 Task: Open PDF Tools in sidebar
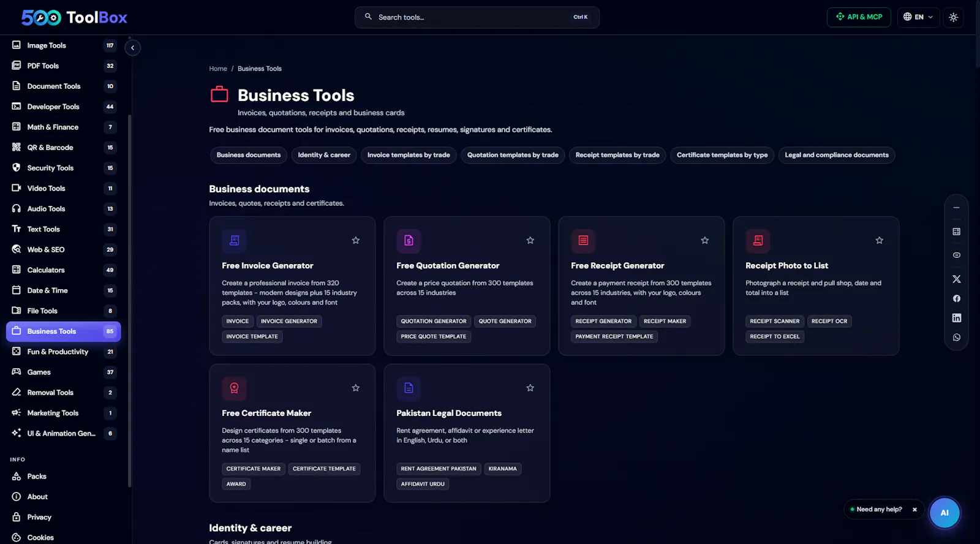[x=64, y=66]
